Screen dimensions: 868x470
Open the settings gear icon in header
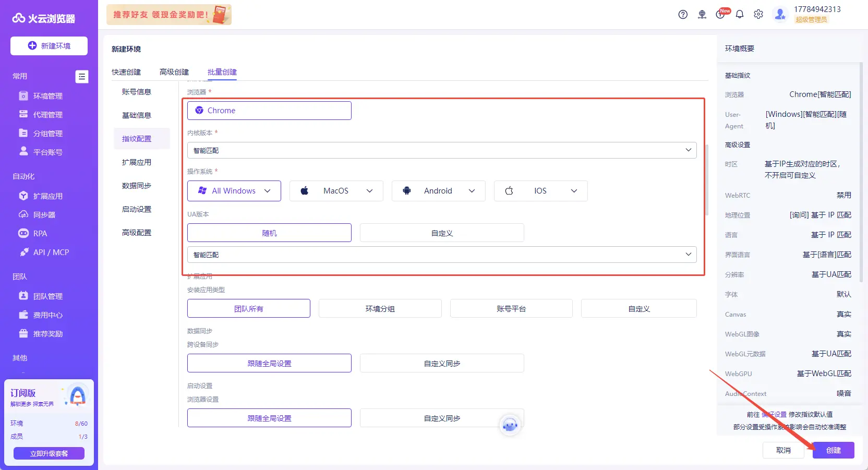(x=758, y=15)
